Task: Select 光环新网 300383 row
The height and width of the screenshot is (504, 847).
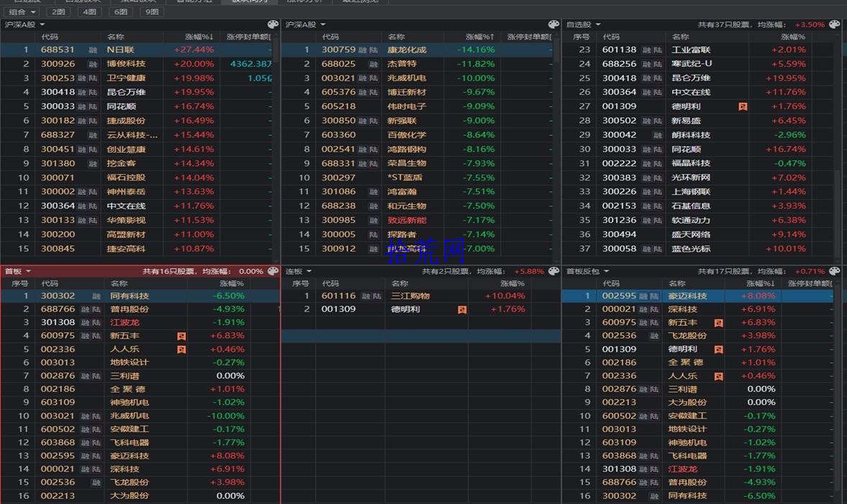Action: pyautogui.click(x=698, y=178)
